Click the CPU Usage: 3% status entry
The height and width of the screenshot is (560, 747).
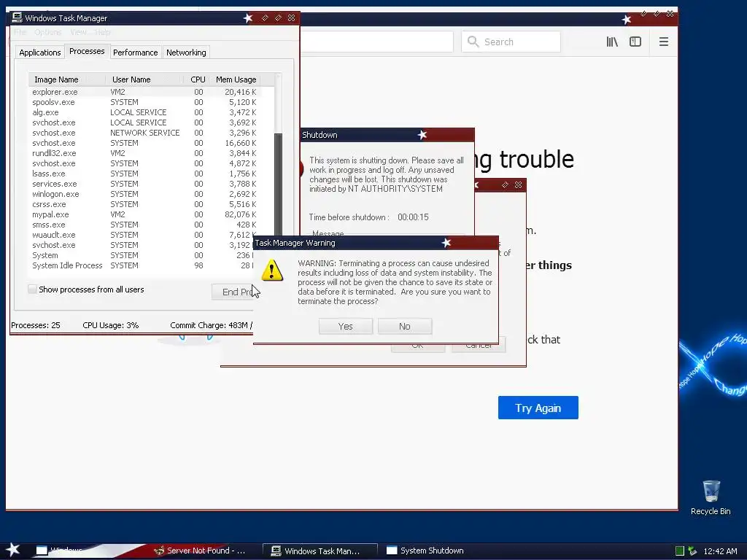coord(111,325)
